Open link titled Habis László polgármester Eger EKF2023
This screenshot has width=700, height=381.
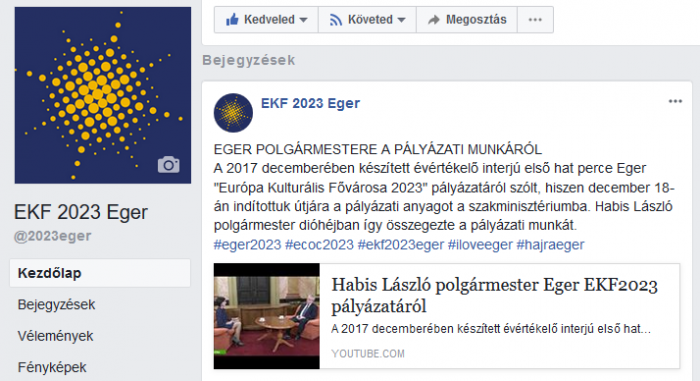pos(495,296)
